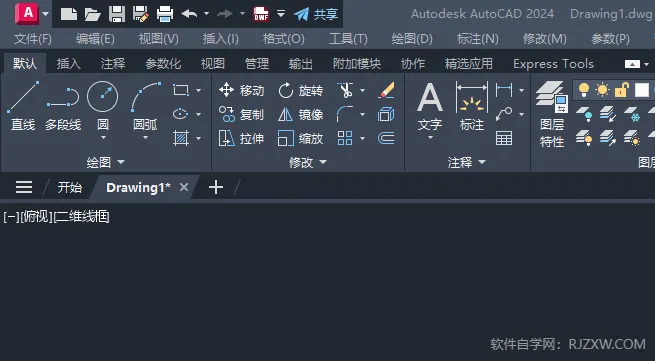The width and height of the screenshot is (655, 361).
Task: Activate the 移动 move tool
Action: 241,90
